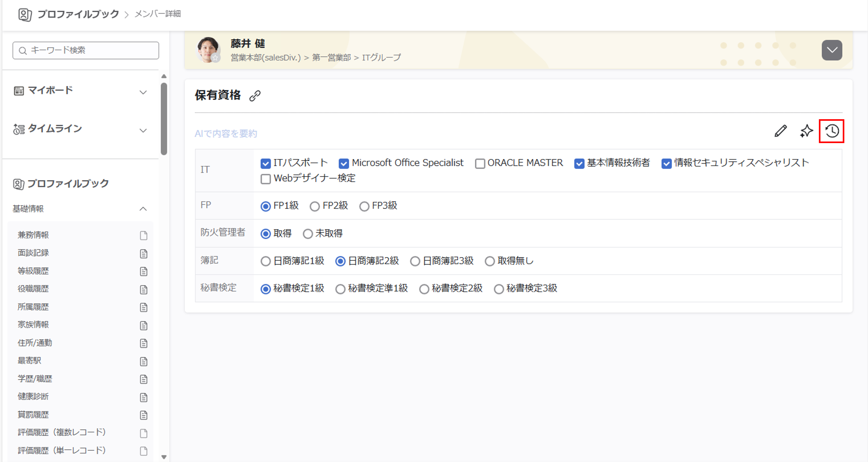Click the キーワード検索 search field
868x462 pixels.
tap(86, 50)
